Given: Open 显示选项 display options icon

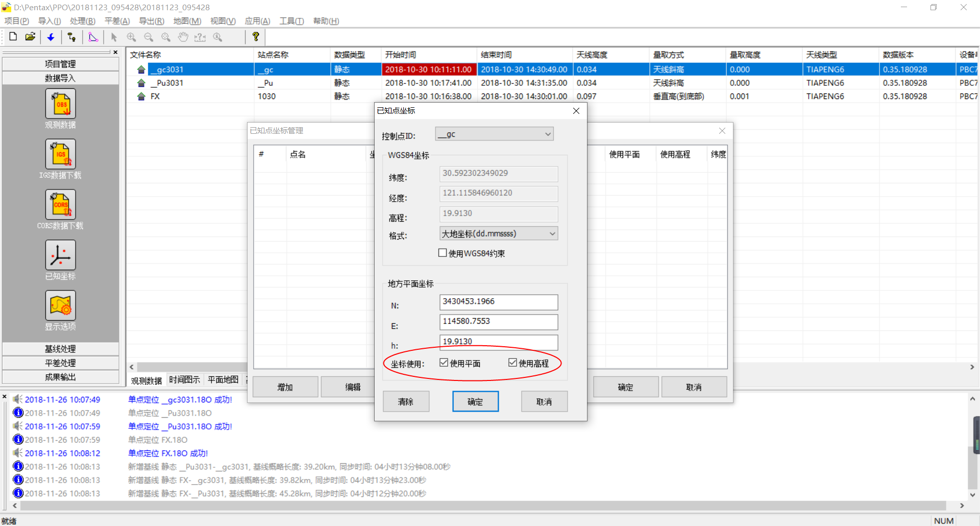Looking at the screenshot, I should click(x=60, y=305).
